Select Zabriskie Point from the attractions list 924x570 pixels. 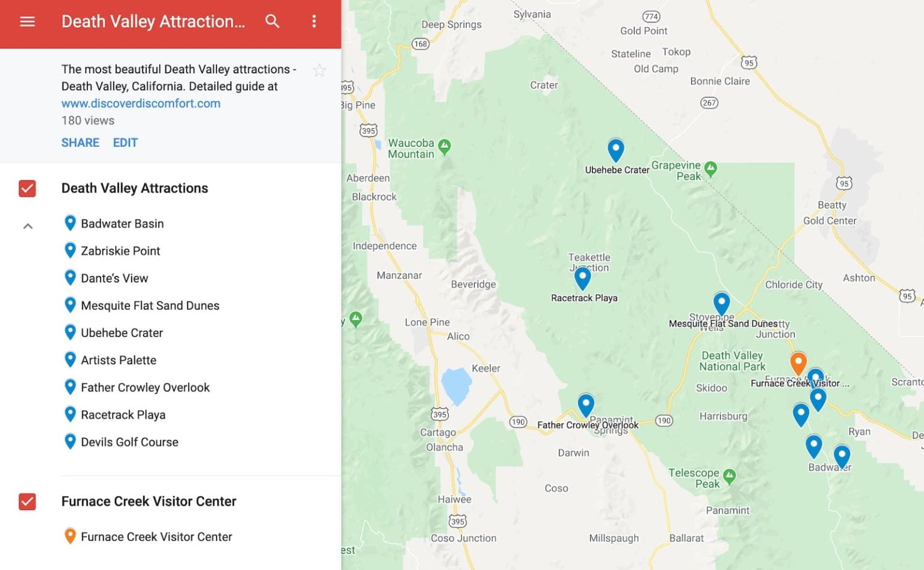click(x=120, y=251)
